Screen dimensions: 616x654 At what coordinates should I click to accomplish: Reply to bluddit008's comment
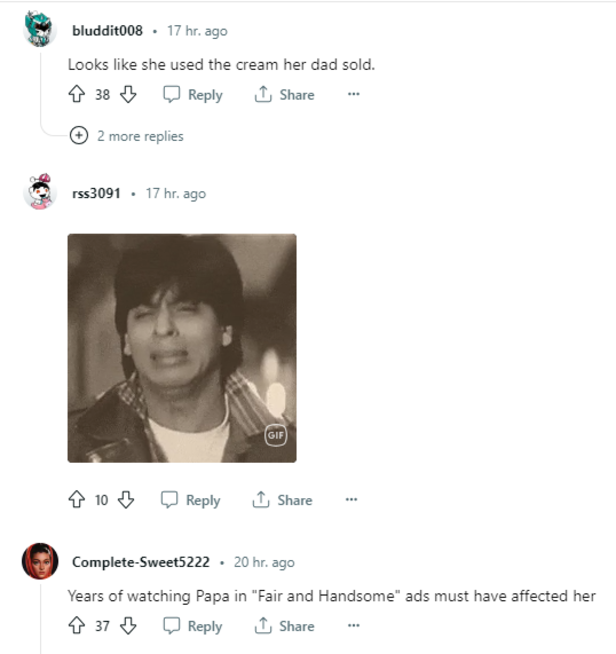click(x=193, y=95)
